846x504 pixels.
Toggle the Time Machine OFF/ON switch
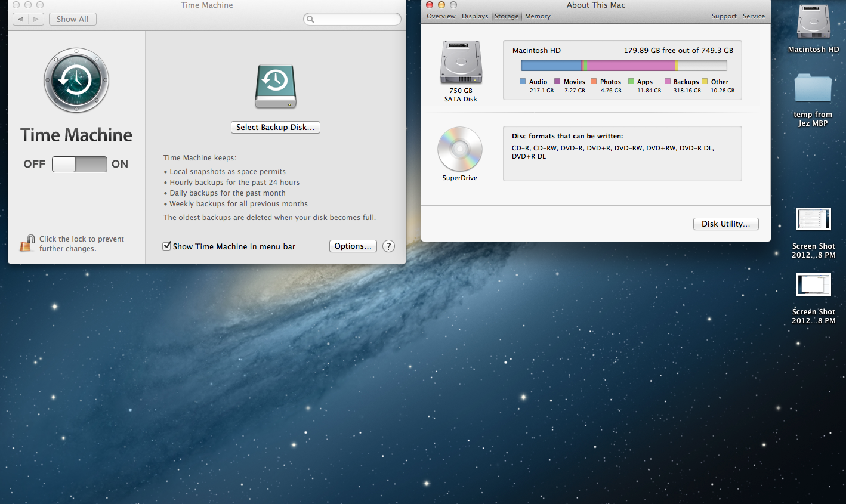pyautogui.click(x=79, y=164)
